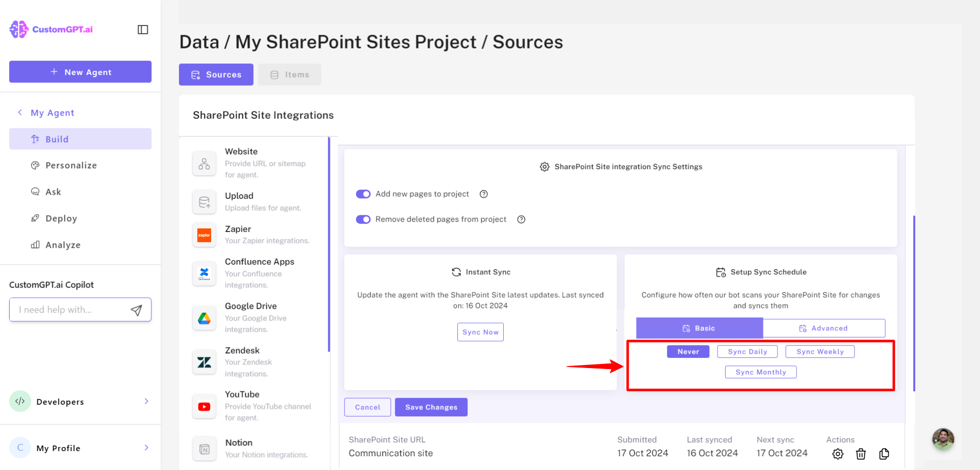Select the Sync Daily option

[x=747, y=352]
